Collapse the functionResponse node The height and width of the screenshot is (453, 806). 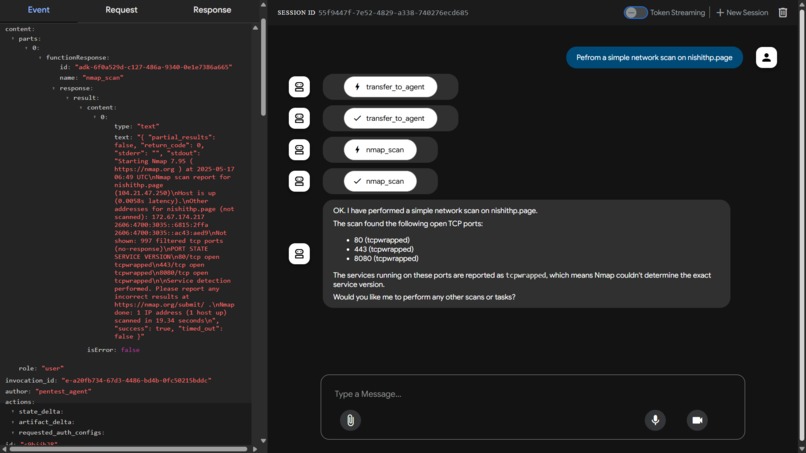pyautogui.click(x=40, y=58)
